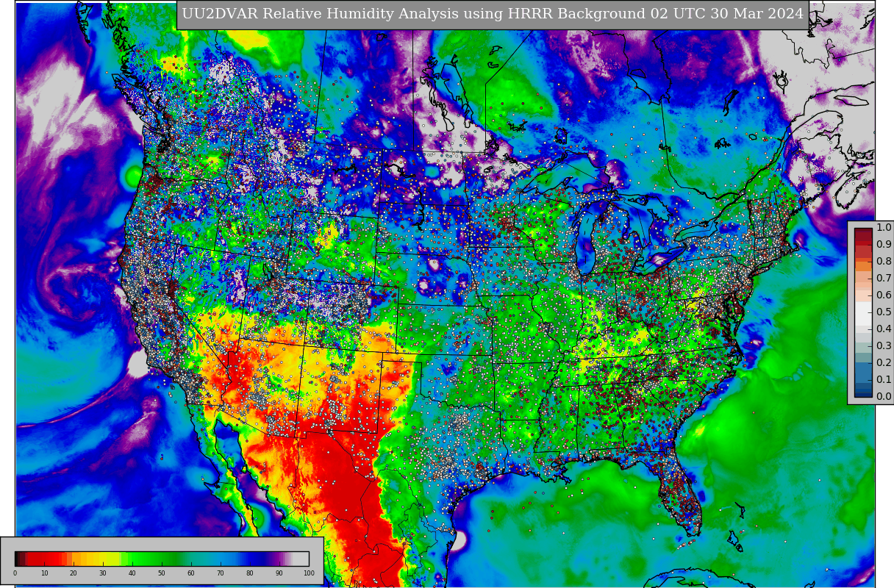Select the purple band above 90 on colorbar
Screen dimensions: 894x588
(x=279, y=559)
